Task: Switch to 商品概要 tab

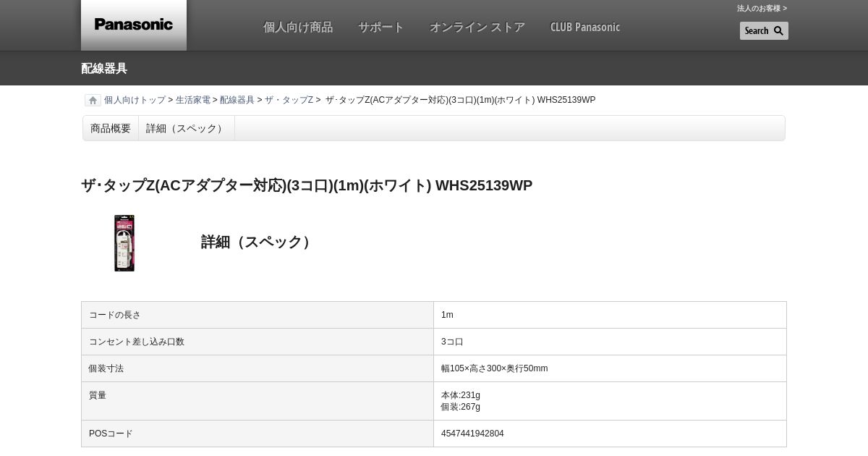Action: pyautogui.click(x=111, y=128)
